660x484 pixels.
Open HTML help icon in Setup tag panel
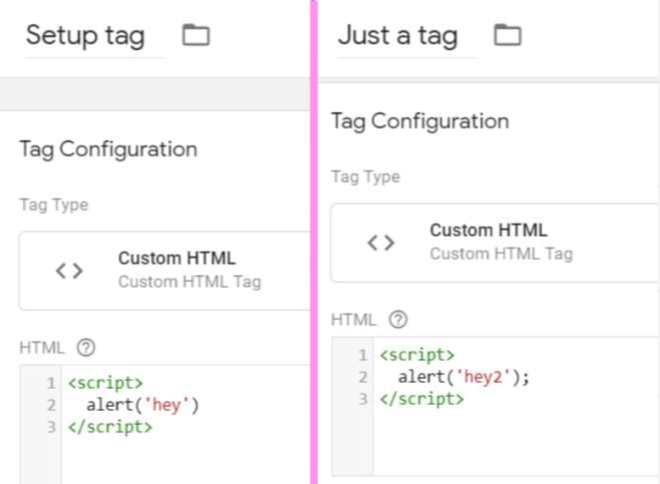point(86,348)
